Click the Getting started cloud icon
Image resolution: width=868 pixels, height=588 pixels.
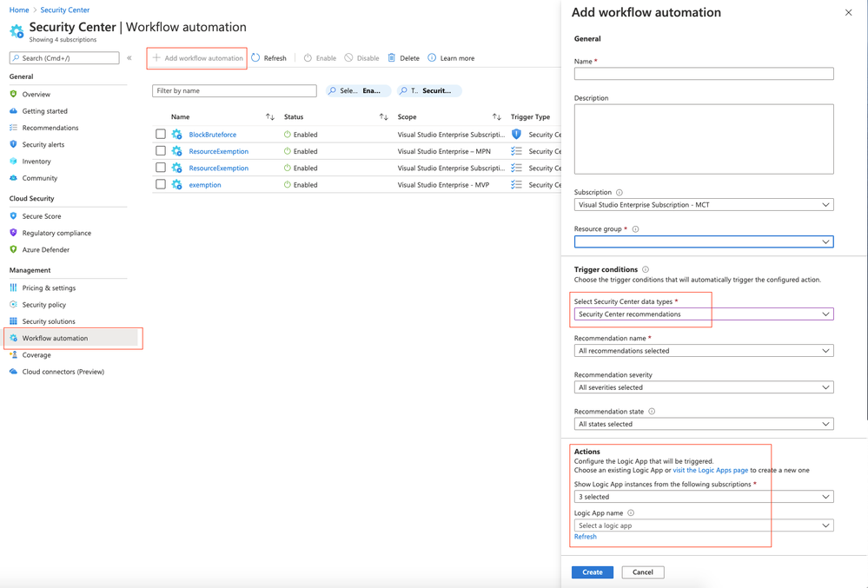pyautogui.click(x=13, y=110)
